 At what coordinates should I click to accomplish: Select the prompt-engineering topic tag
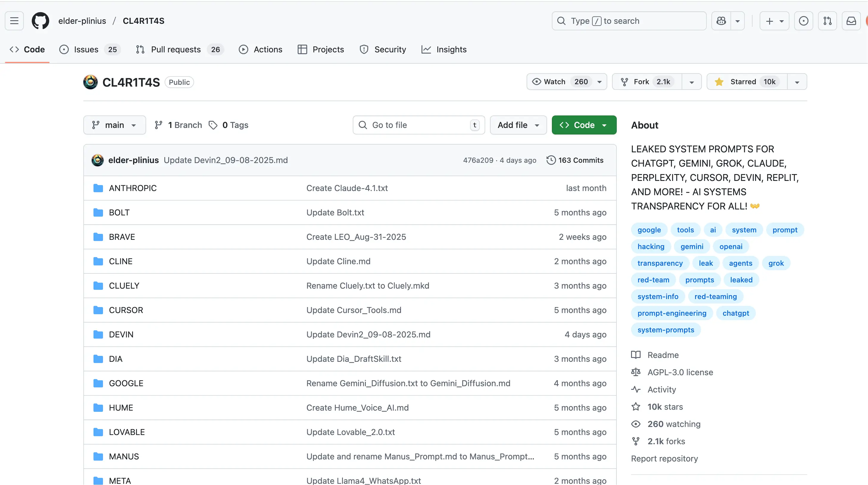pyautogui.click(x=672, y=313)
